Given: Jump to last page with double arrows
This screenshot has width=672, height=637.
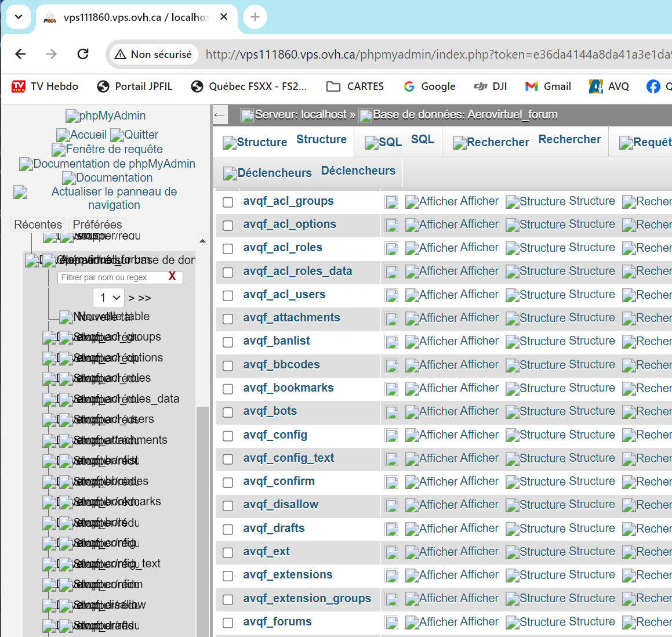Looking at the screenshot, I should [144, 298].
